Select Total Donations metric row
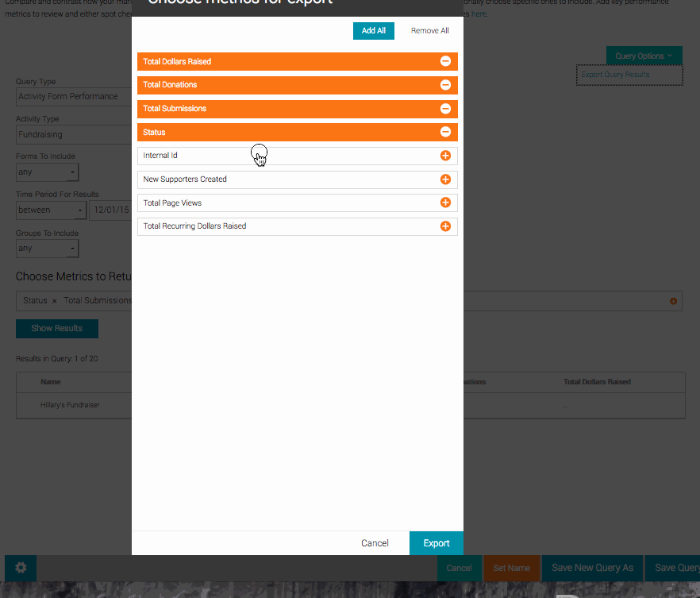 point(298,85)
